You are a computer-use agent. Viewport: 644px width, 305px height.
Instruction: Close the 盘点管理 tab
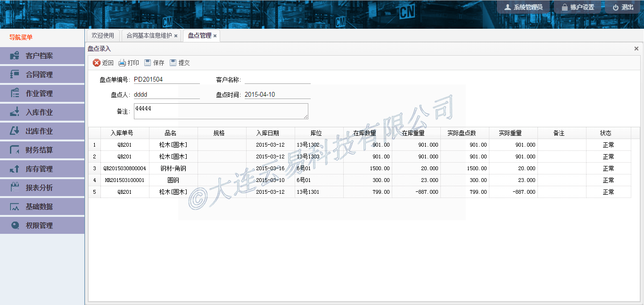tap(215, 36)
